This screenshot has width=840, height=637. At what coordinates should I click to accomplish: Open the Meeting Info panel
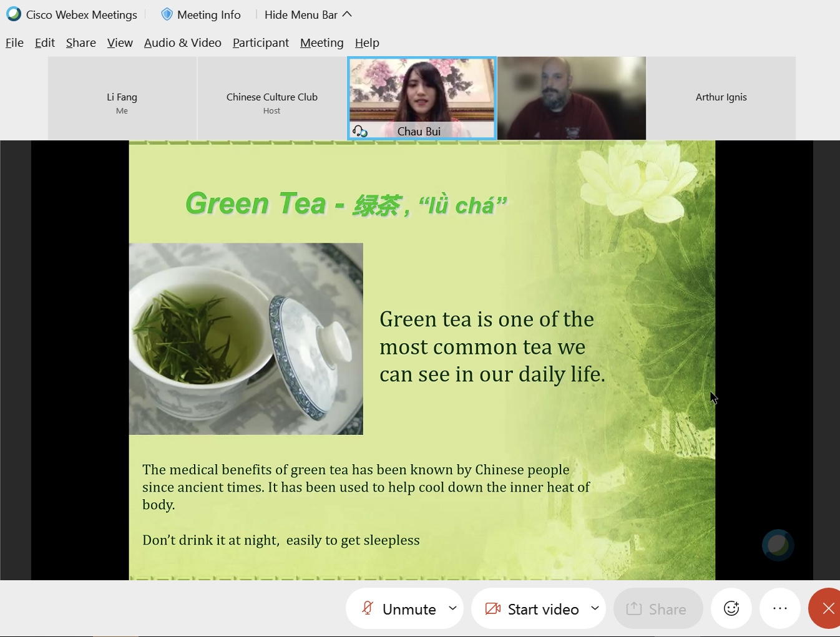208,14
